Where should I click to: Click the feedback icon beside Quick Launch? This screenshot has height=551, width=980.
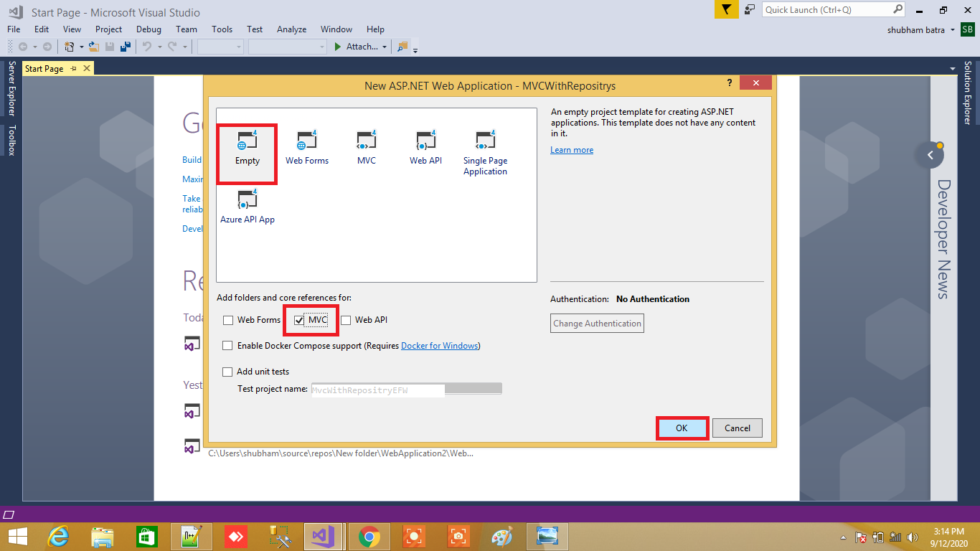click(x=750, y=9)
